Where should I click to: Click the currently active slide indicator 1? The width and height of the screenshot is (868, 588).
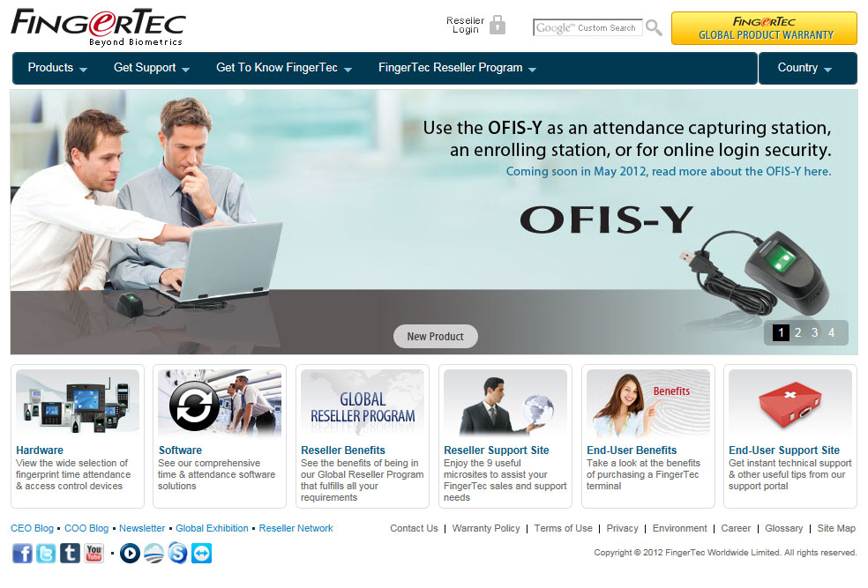click(x=780, y=332)
